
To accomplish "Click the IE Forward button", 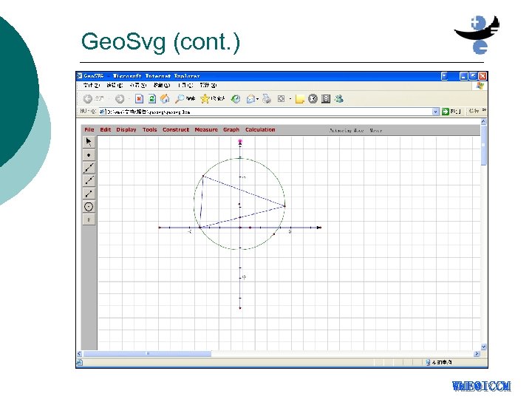I will [120, 99].
